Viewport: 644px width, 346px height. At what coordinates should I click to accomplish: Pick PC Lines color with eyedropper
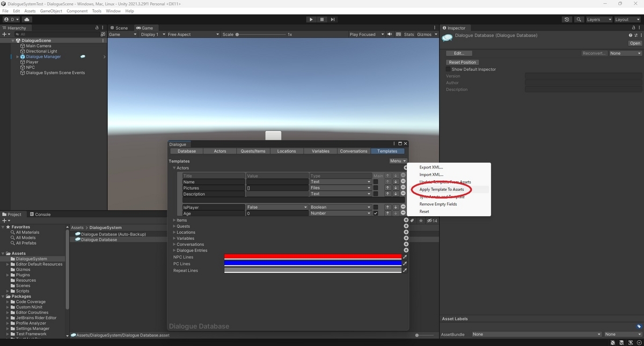(405, 263)
